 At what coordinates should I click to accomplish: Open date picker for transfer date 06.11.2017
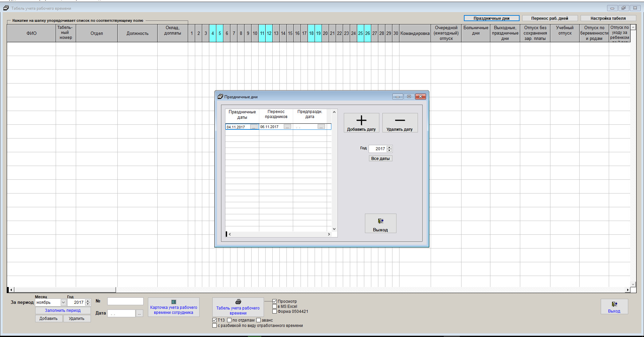pos(287,127)
